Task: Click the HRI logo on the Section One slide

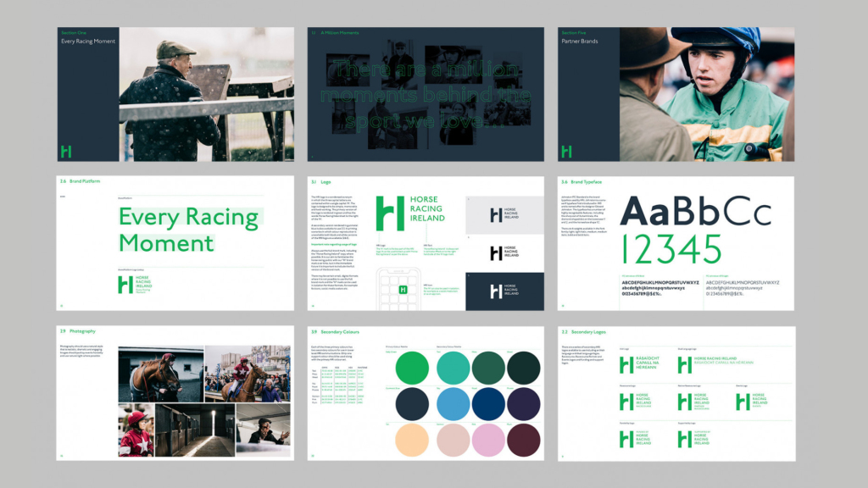Action: pyautogui.click(x=64, y=151)
